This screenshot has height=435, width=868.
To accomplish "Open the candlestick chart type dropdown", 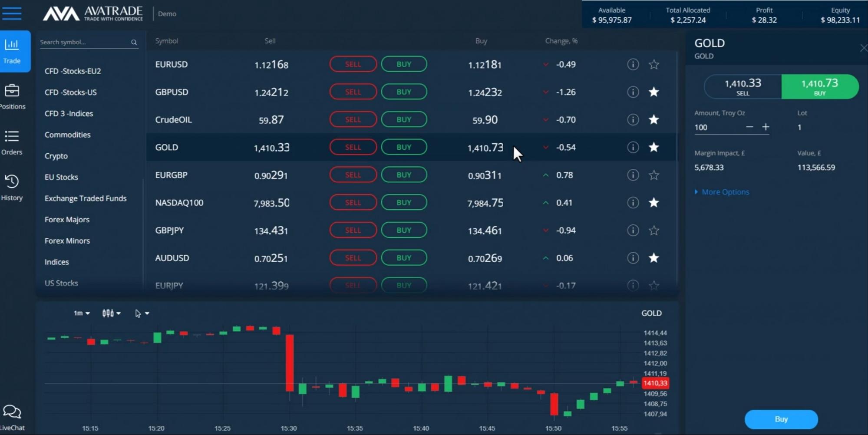I will [111, 313].
